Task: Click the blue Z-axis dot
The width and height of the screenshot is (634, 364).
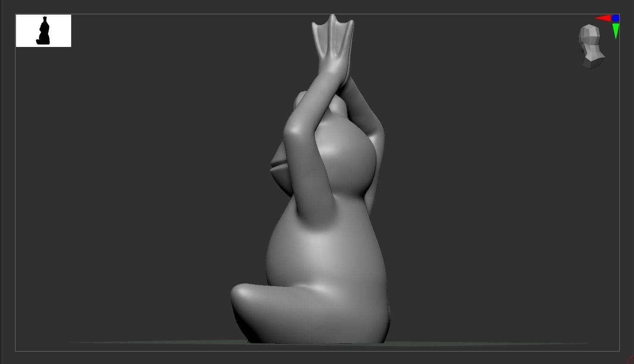Action: point(615,18)
